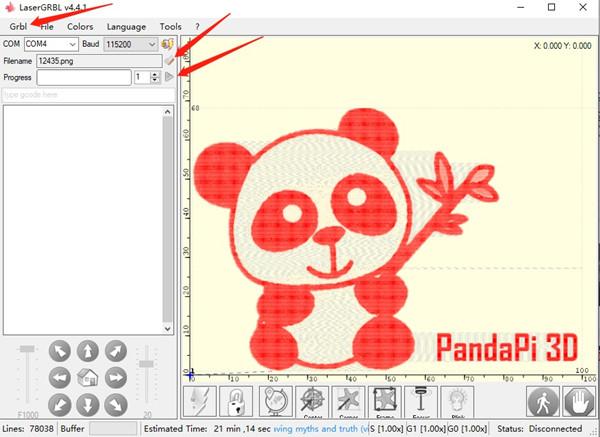This screenshot has width=600, height=437.
Task: Jog the laser left with the arrow button
Action: [x=60, y=378]
